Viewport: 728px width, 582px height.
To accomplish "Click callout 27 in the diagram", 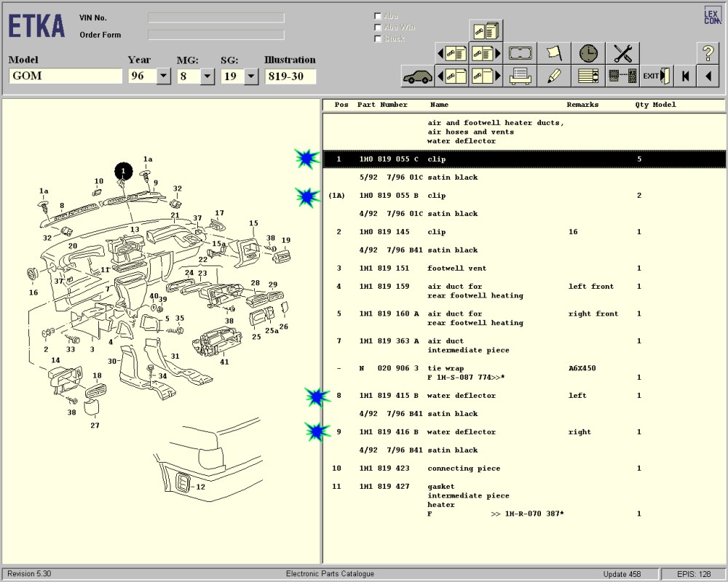I will [x=95, y=425].
